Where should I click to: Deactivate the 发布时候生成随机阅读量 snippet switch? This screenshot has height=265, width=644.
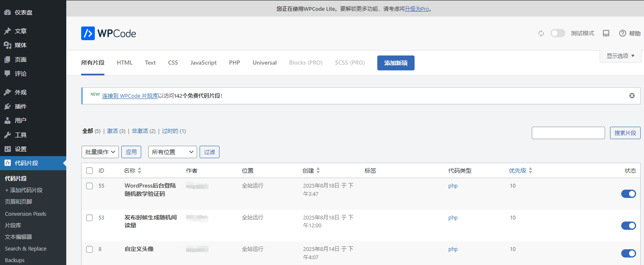pyautogui.click(x=629, y=226)
